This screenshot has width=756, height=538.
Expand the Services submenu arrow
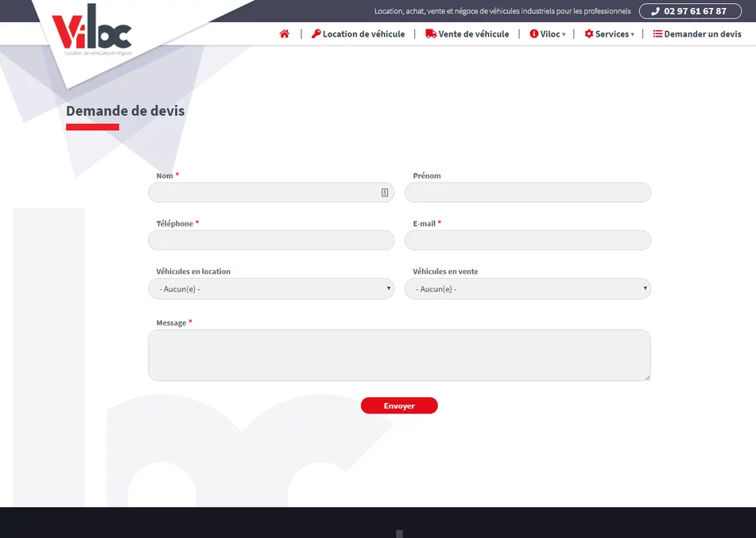point(633,35)
